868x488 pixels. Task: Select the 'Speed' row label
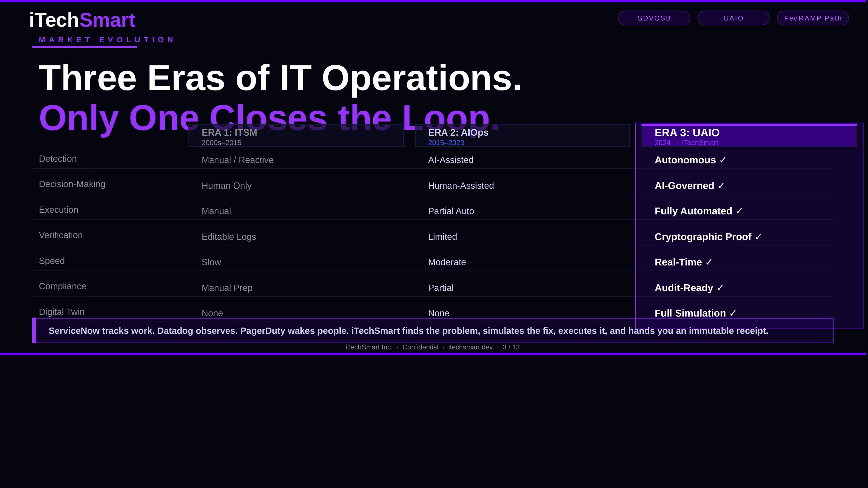(51, 261)
